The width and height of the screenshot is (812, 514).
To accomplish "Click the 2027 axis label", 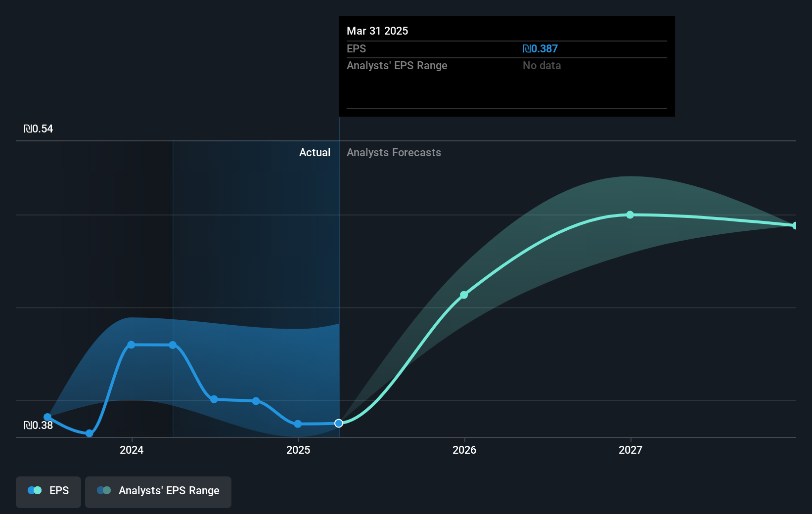I will click(631, 450).
